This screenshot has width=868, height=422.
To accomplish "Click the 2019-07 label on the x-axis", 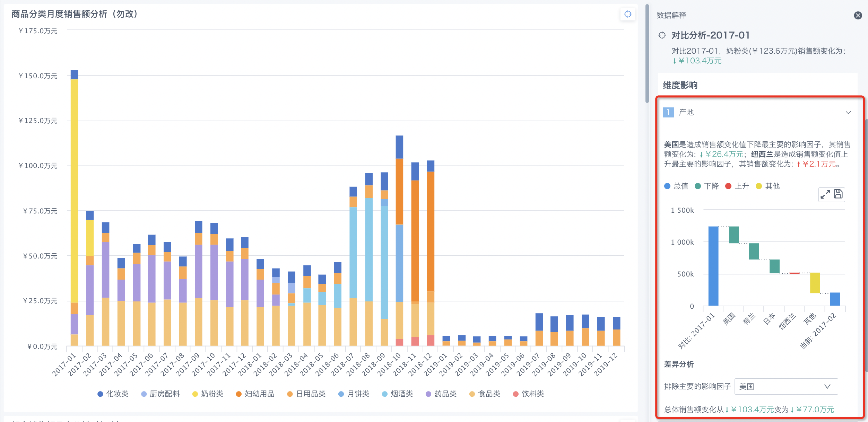I will 528,364.
